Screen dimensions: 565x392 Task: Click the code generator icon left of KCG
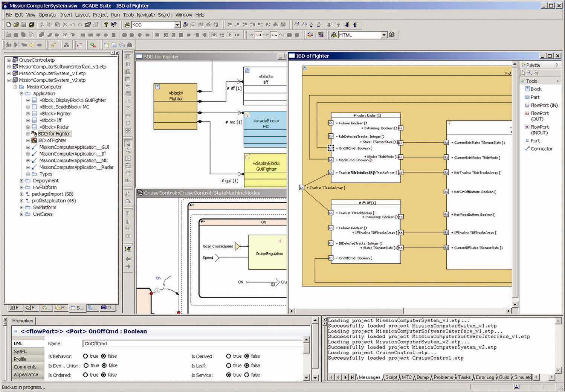pos(127,24)
